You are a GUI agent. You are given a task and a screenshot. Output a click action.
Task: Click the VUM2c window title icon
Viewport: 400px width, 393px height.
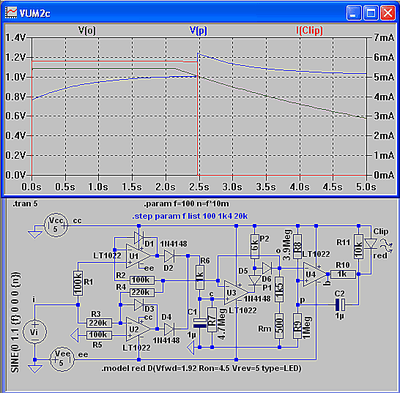11,13
